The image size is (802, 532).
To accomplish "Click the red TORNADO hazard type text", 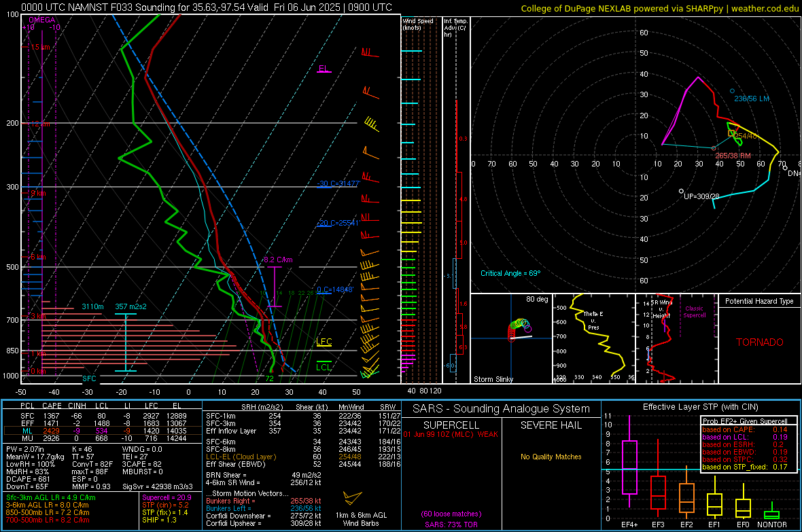I will [x=760, y=342].
